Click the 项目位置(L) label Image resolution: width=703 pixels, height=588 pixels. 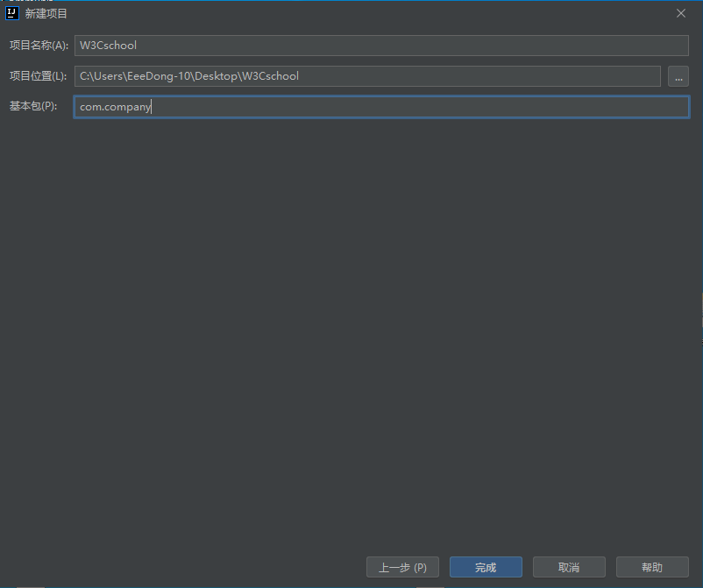(x=38, y=76)
